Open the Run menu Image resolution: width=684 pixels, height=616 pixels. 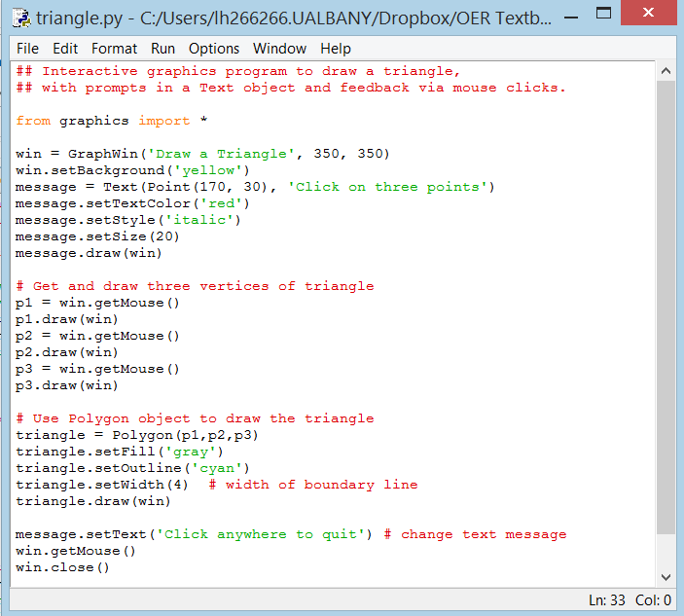[x=162, y=49]
